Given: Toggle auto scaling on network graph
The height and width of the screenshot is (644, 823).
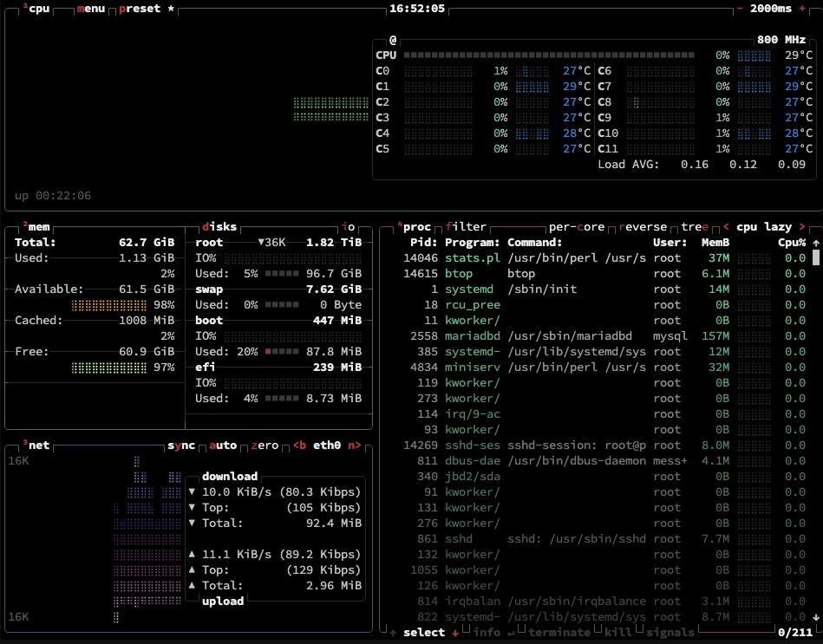Looking at the screenshot, I should (x=223, y=446).
